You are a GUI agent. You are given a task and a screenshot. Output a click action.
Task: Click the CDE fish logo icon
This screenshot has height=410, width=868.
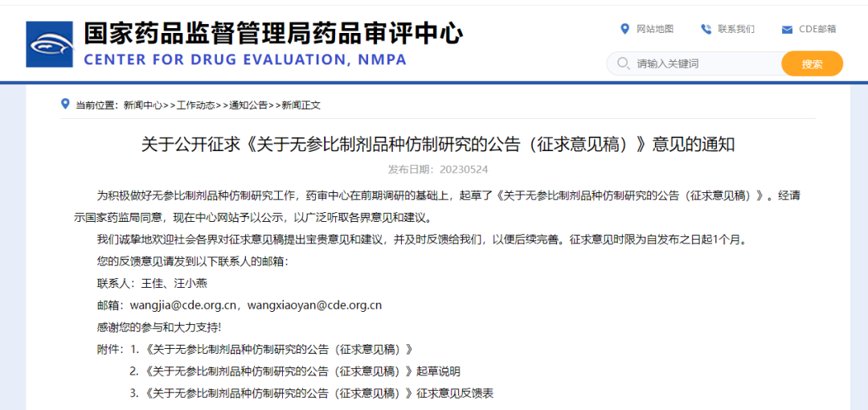[x=49, y=44]
